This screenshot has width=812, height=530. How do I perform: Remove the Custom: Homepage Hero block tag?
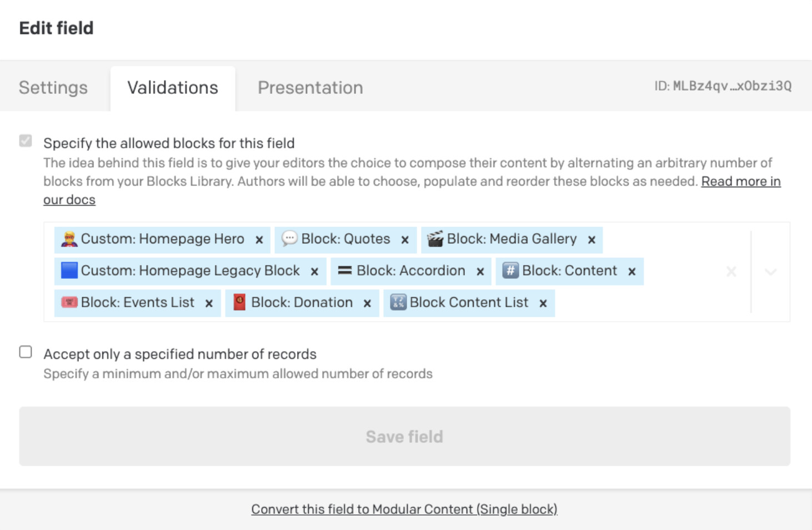tap(259, 240)
